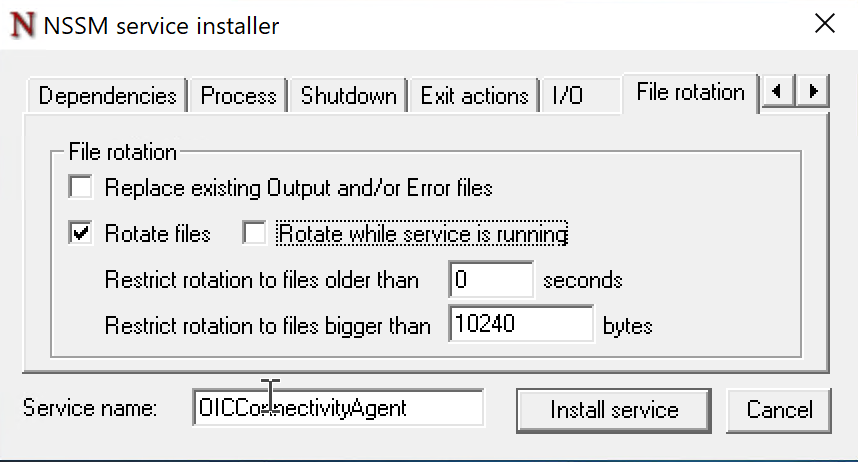The width and height of the screenshot is (858, 462).
Task: Select the Exit actions tab
Action: coord(474,96)
